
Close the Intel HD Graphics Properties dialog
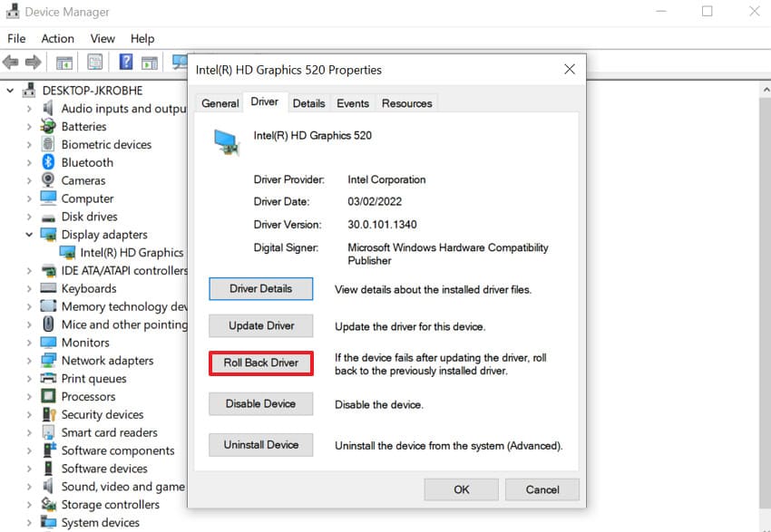[x=570, y=69]
